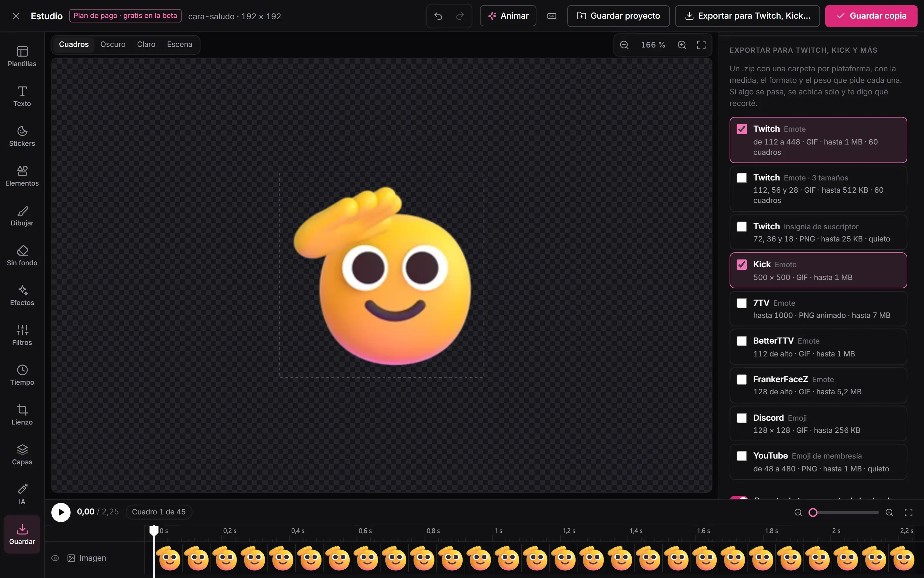
Task: Switch to the Escena tab
Action: tap(179, 44)
